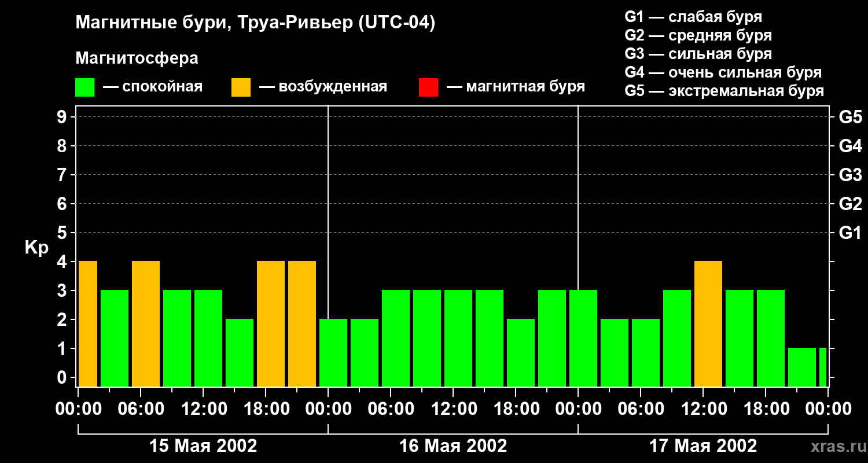Select the orange bar at 18:00 on 15 Мая
The height and width of the screenshot is (463, 868).
point(271,324)
